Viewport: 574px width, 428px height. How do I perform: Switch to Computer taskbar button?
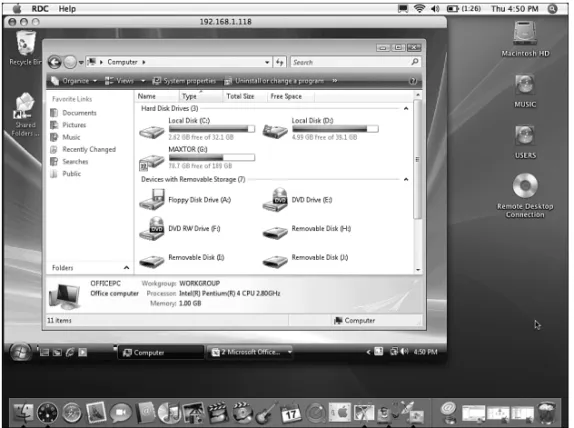[x=160, y=353]
